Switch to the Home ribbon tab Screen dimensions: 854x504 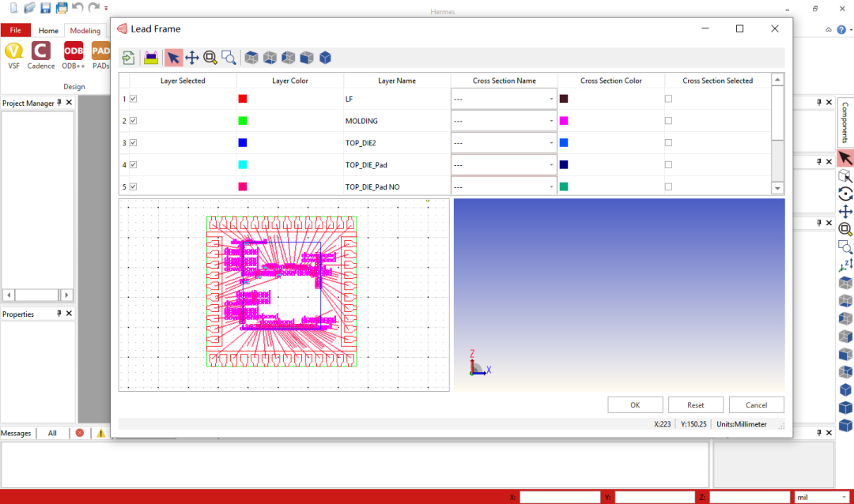(x=48, y=31)
